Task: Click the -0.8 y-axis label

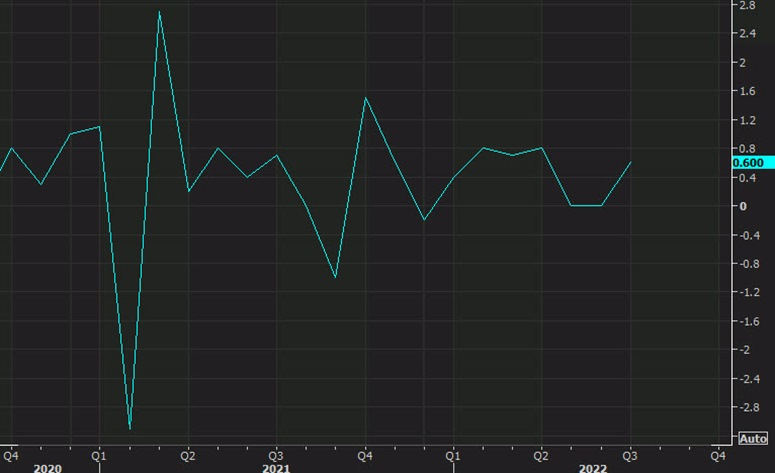Action: point(748,264)
